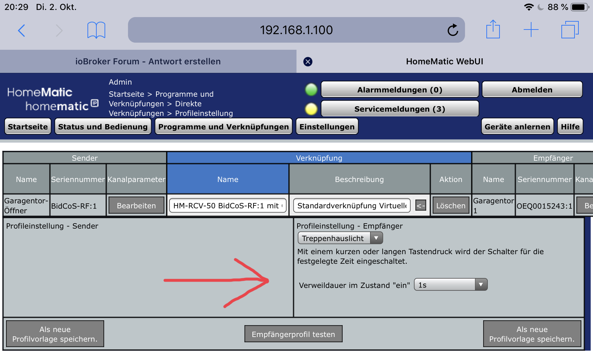This screenshot has height=364, width=593.
Task: Click Empfängerprofil testen
Action: tap(293, 334)
